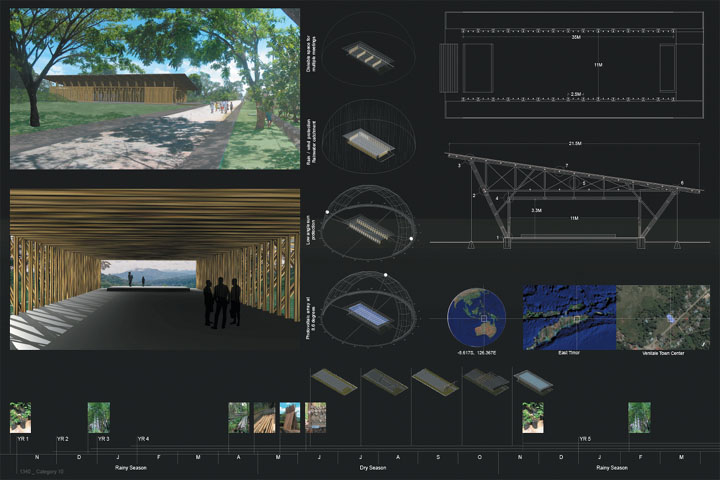720x480 pixels.
Task: Click the Dry Season label
Action: click(376, 468)
